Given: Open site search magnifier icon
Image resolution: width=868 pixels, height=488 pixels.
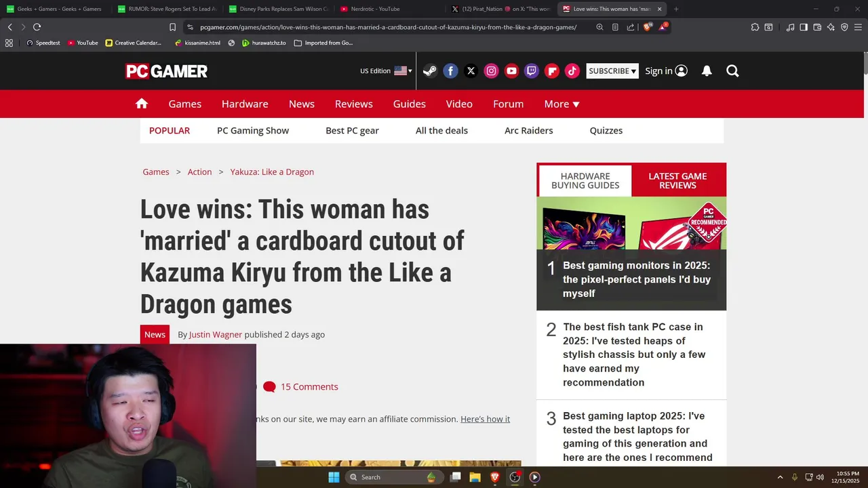Looking at the screenshot, I should click(732, 70).
